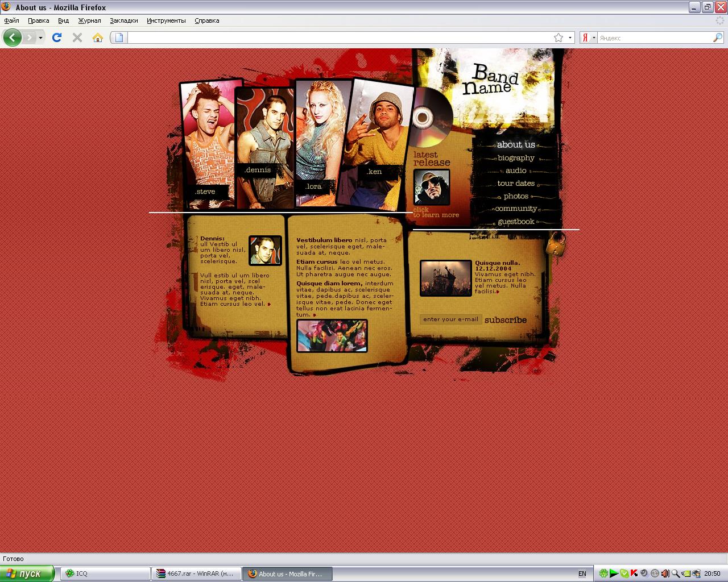
Task: Go to the Home page icon
Action: click(x=98, y=38)
